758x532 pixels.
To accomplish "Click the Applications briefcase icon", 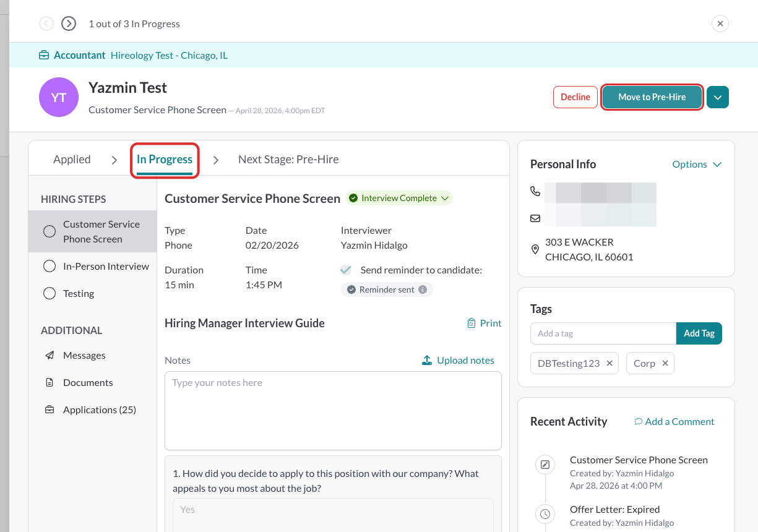I will (50, 410).
